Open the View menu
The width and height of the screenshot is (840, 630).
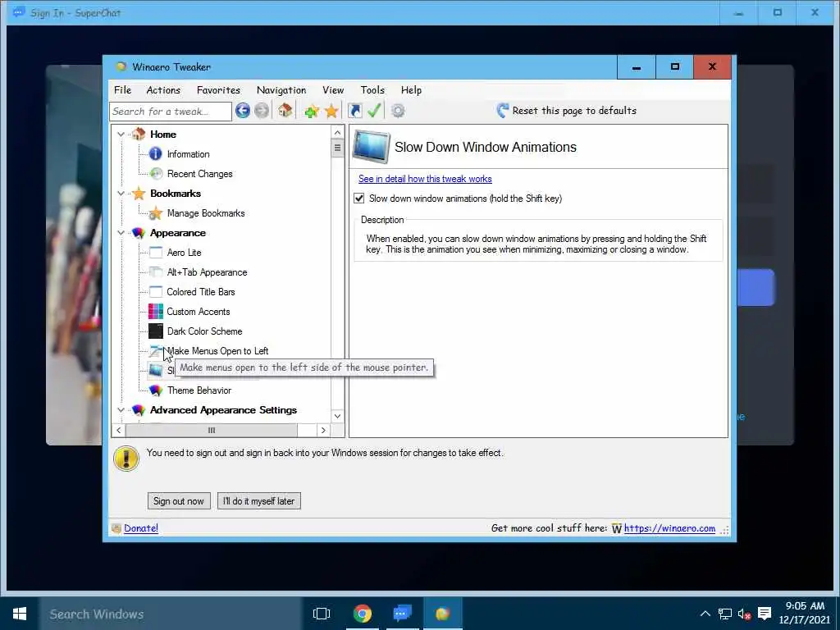click(333, 90)
